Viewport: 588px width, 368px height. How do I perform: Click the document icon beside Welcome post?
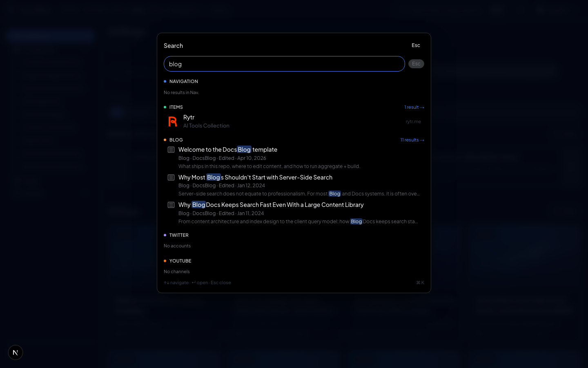(171, 150)
